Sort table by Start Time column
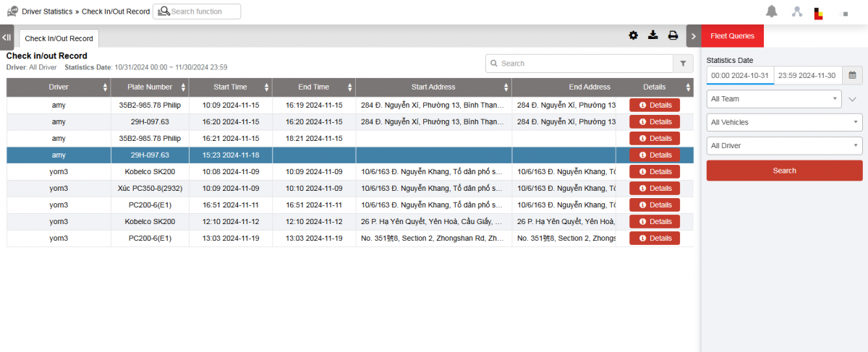The width and height of the screenshot is (868, 352). point(231,87)
